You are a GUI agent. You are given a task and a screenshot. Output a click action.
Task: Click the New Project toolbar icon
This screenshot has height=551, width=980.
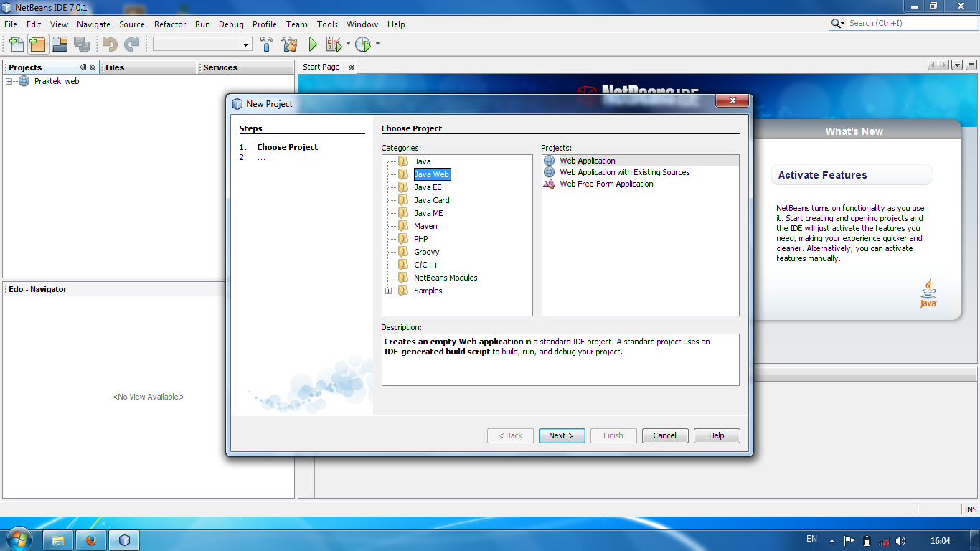tap(37, 44)
